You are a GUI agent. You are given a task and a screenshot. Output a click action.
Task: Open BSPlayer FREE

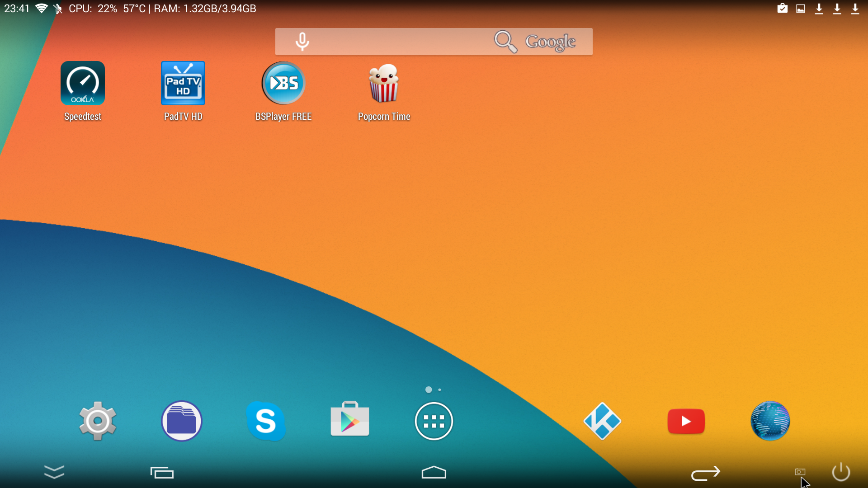coord(283,83)
